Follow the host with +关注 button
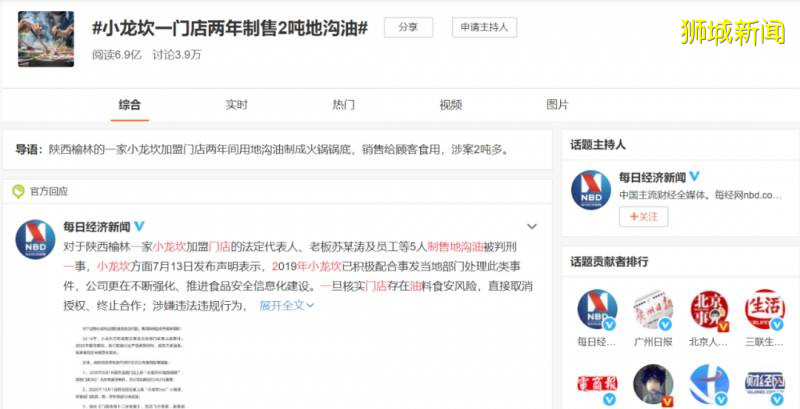Viewport: 800px width, 409px height. tap(643, 217)
